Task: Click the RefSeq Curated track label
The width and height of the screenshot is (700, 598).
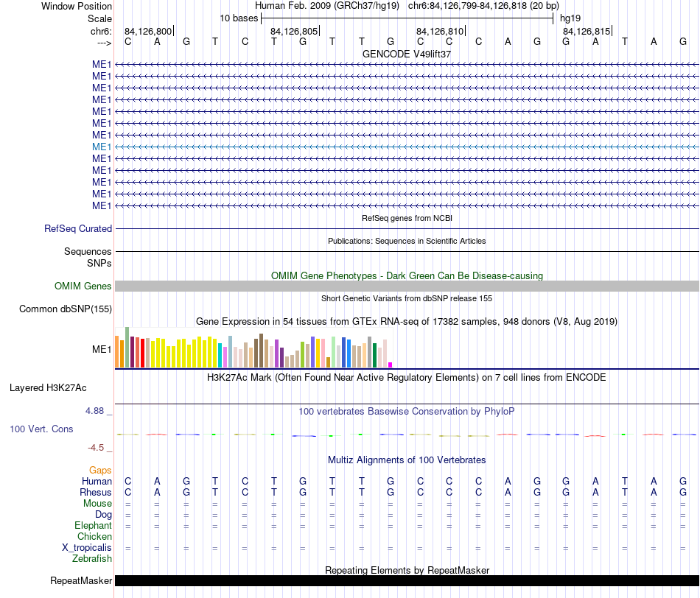Action: click(77, 228)
